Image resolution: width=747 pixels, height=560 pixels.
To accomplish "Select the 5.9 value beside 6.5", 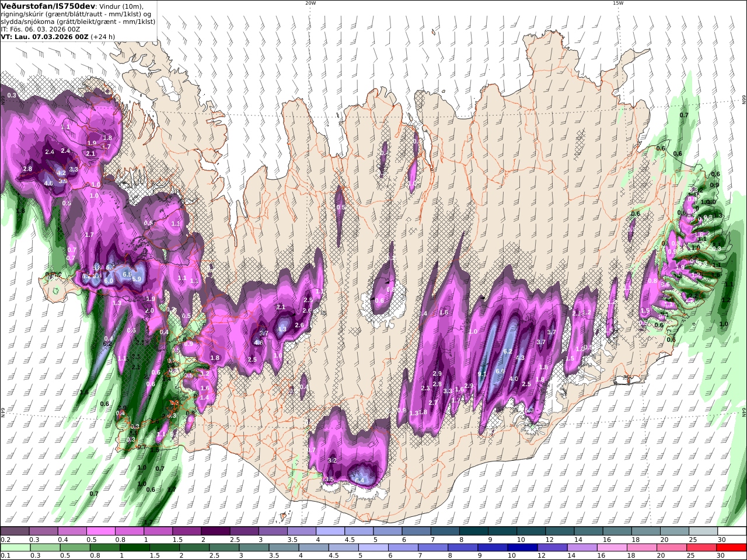I will (137, 279).
